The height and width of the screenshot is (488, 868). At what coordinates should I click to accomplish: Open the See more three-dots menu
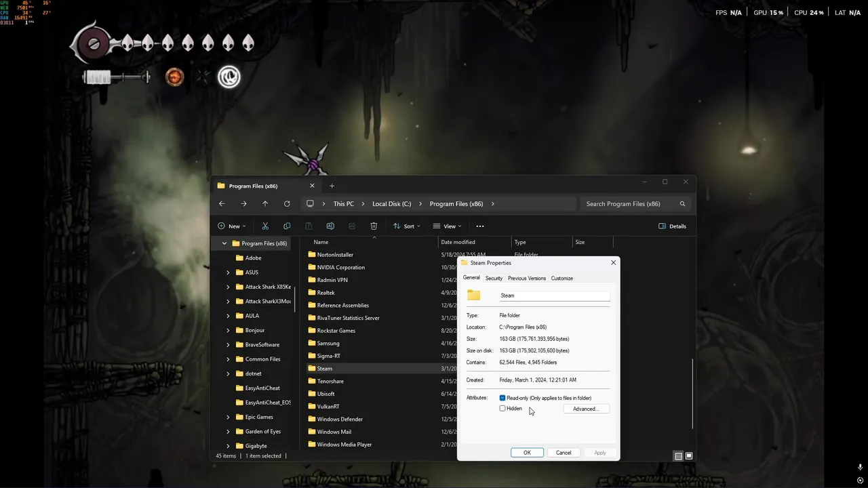(480, 226)
